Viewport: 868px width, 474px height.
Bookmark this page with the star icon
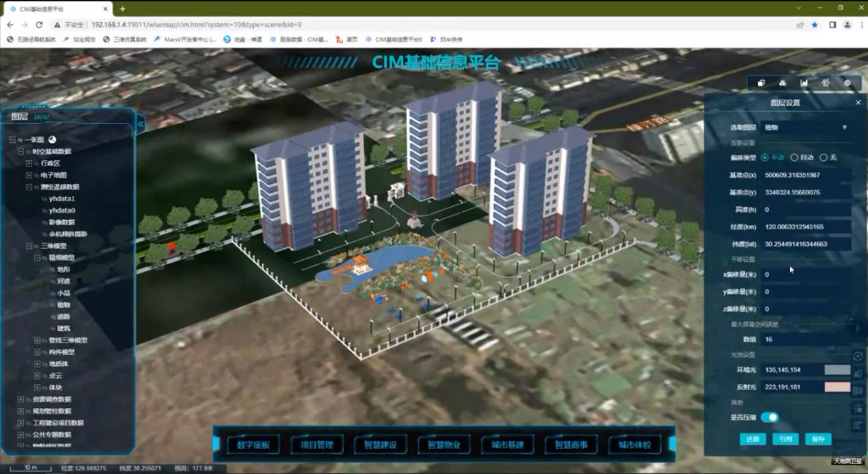click(815, 25)
